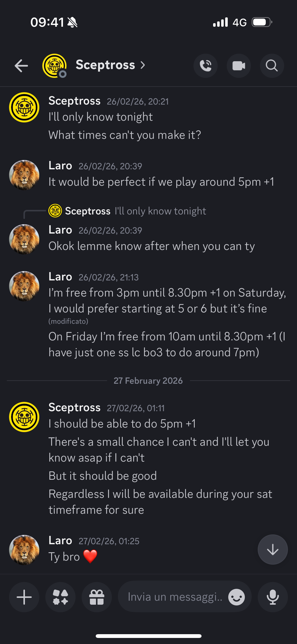
Task: Tap the Laro username on 'Ty bro' message
Action: click(x=60, y=540)
